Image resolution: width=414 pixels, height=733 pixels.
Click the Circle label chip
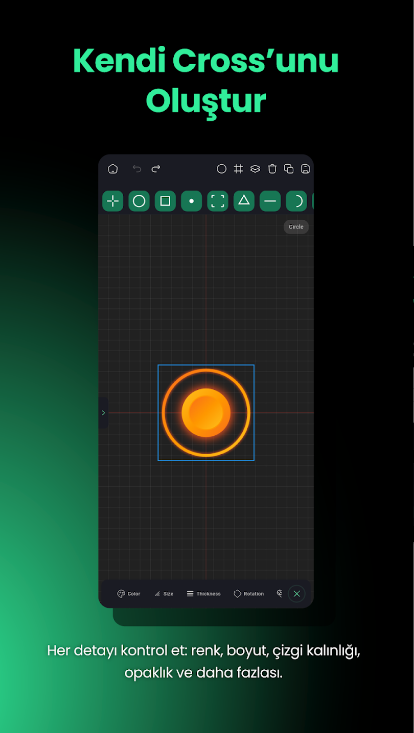pos(296,227)
